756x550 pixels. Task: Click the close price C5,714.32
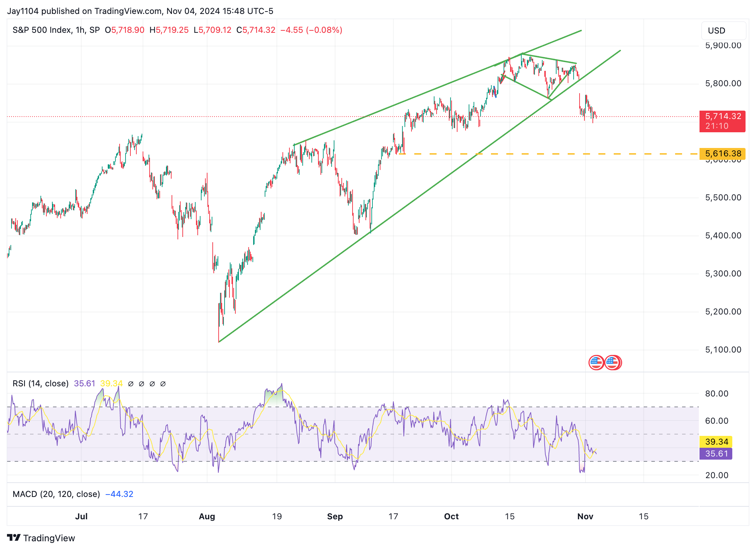pos(256,30)
